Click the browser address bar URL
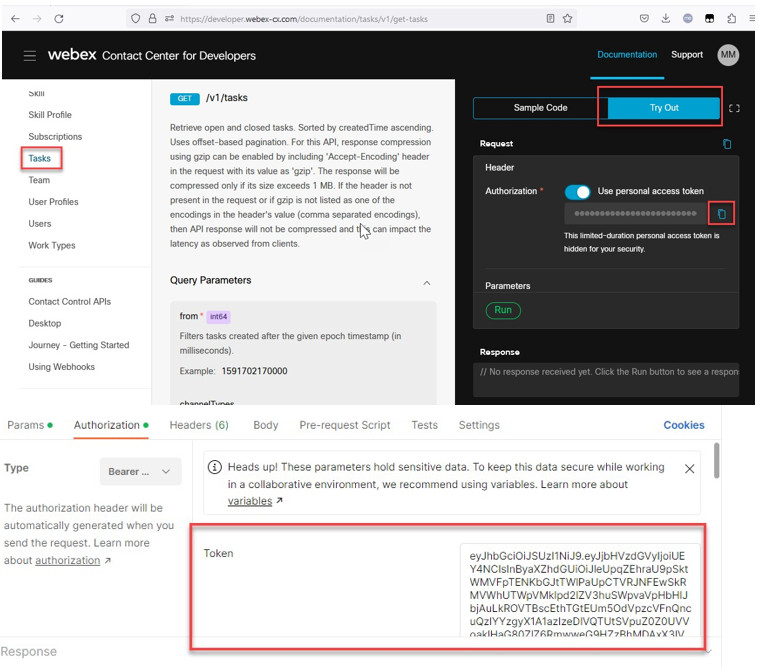The width and height of the screenshot is (758, 670). (304, 19)
